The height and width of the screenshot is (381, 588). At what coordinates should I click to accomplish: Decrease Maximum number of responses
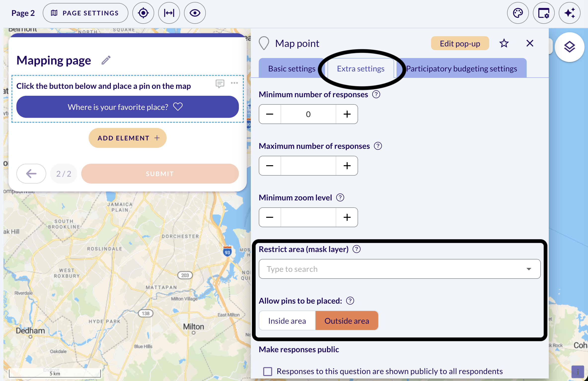tap(270, 166)
